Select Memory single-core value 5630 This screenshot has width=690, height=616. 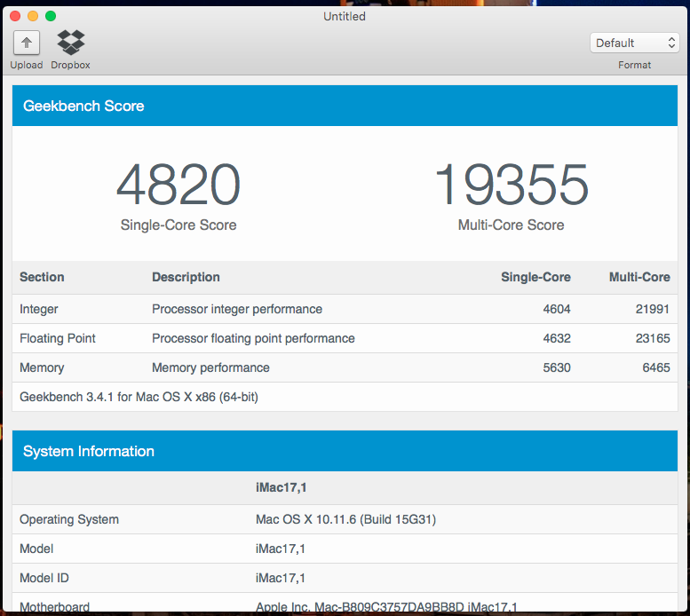click(x=557, y=367)
